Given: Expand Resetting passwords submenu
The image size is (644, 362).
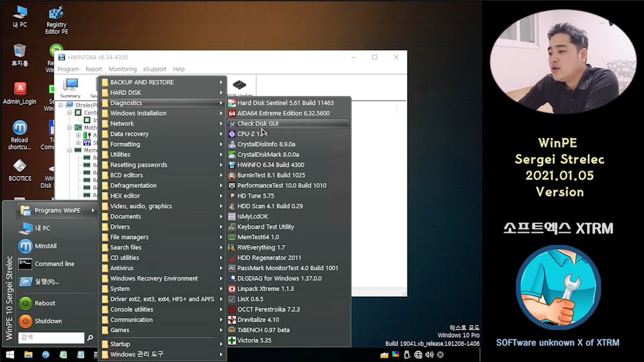Looking at the screenshot, I should (x=163, y=165).
